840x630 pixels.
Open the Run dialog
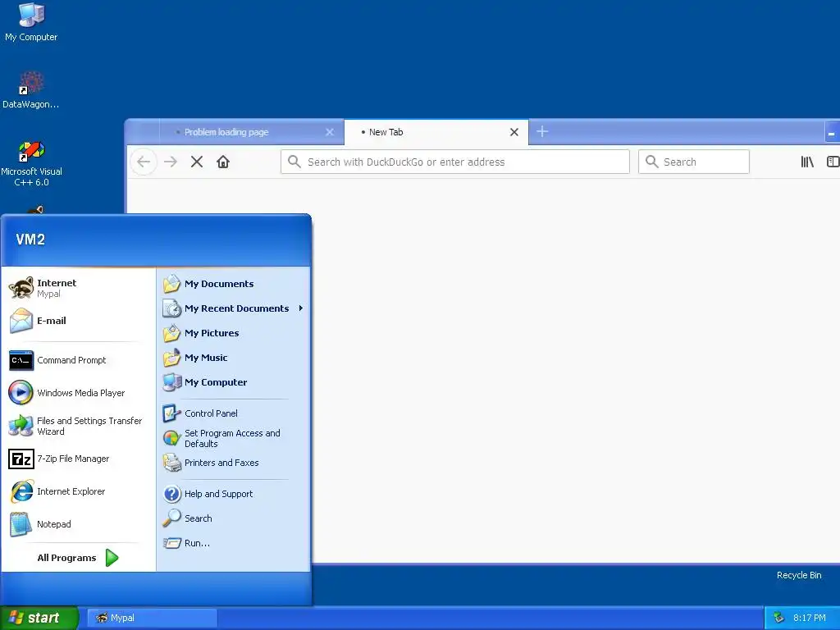(x=234, y=543)
